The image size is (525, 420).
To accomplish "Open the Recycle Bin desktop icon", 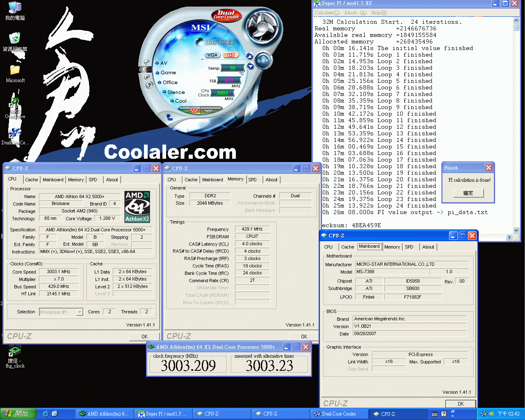I will 15,41.
